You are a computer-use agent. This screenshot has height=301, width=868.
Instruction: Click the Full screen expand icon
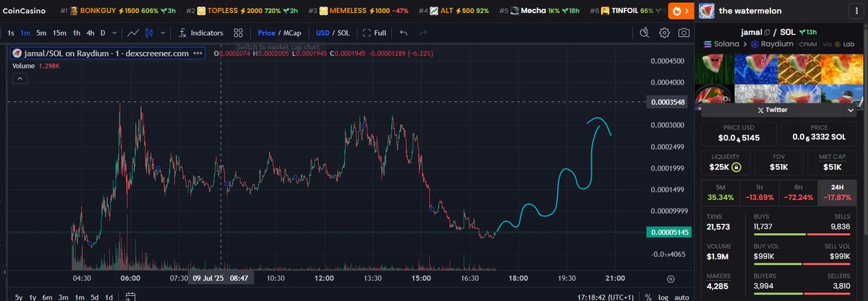click(367, 33)
